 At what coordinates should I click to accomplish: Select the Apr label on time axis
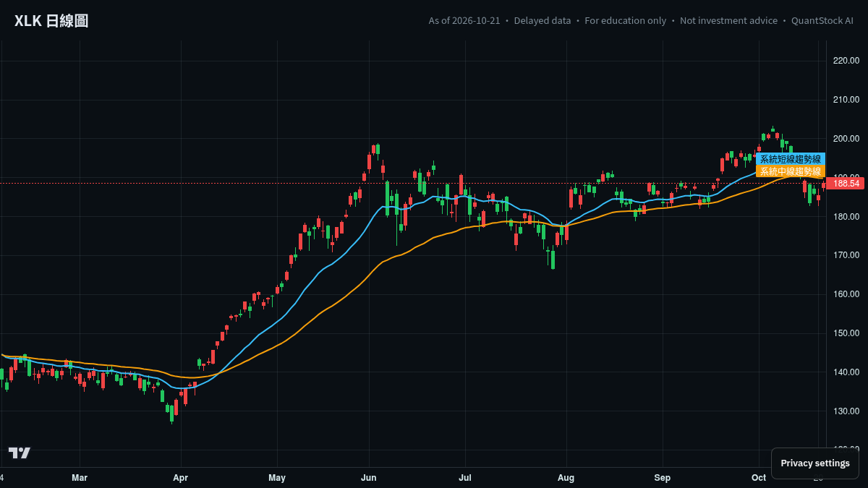pos(181,478)
